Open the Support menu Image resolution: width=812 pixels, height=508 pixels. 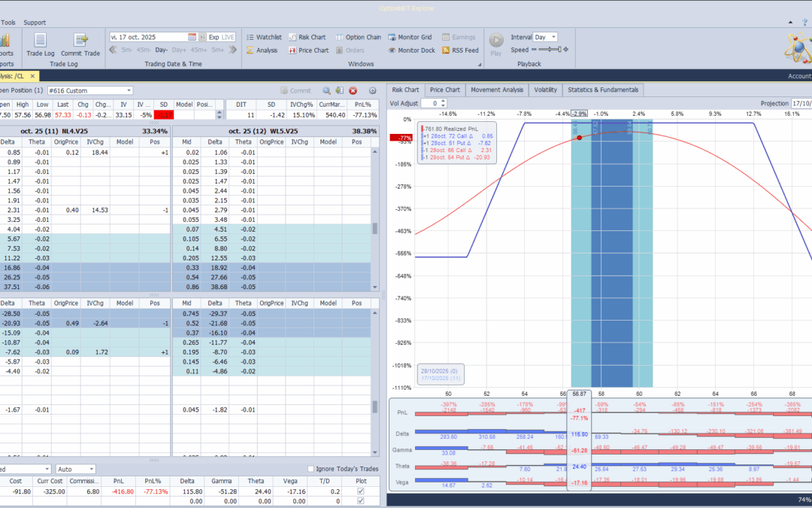pyautogui.click(x=35, y=23)
